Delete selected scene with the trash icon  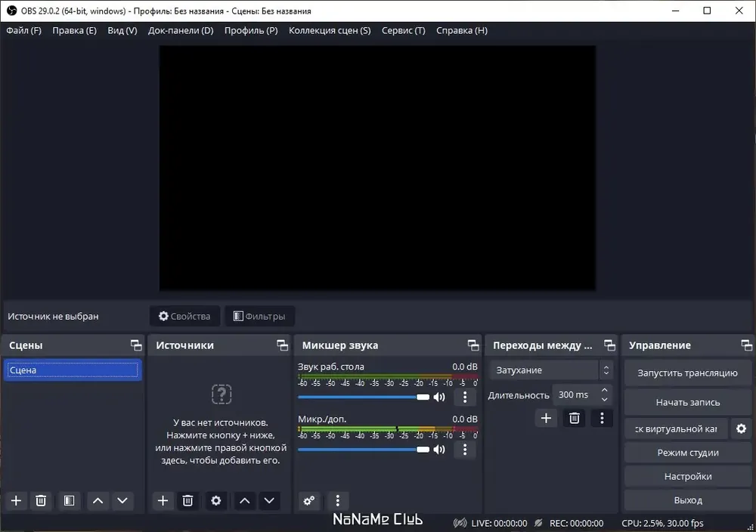[x=41, y=501]
